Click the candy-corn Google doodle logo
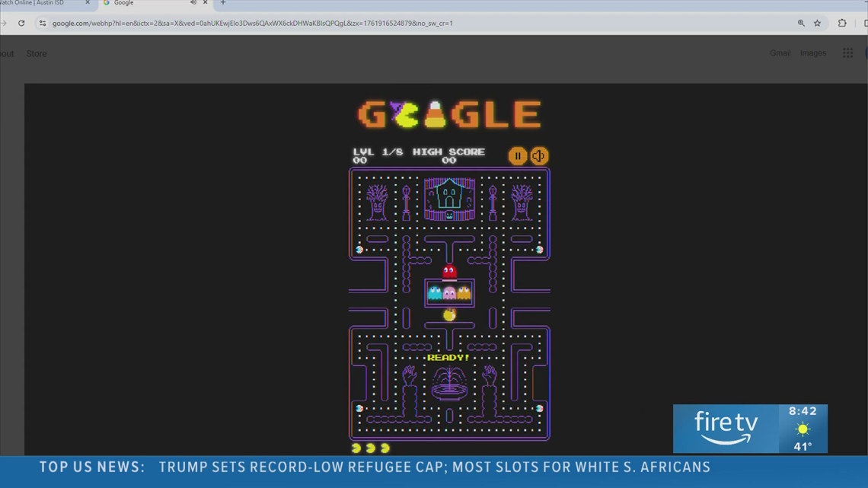 tap(448, 113)
